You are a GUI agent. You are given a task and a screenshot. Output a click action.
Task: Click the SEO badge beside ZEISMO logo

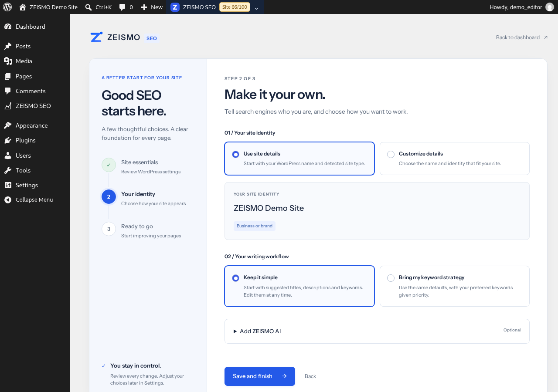point(152,38)
